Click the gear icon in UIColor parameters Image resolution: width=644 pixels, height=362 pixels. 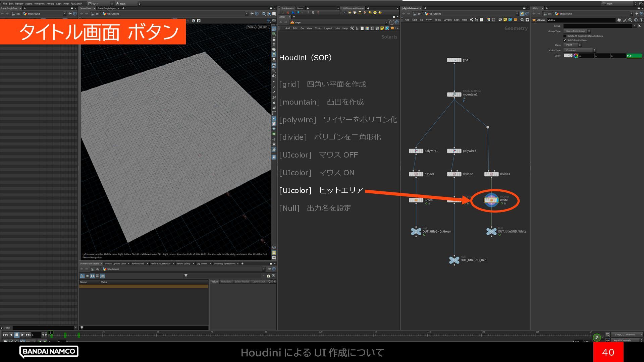(619, 20)
